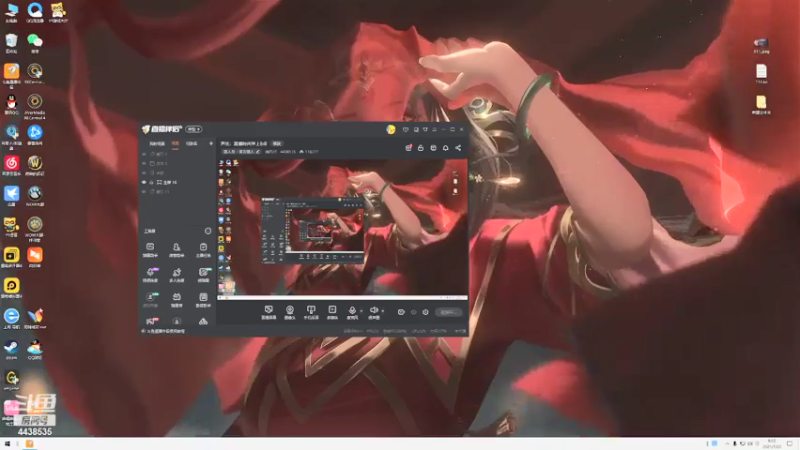Add phone screen cast source from bottom bar

311,312
